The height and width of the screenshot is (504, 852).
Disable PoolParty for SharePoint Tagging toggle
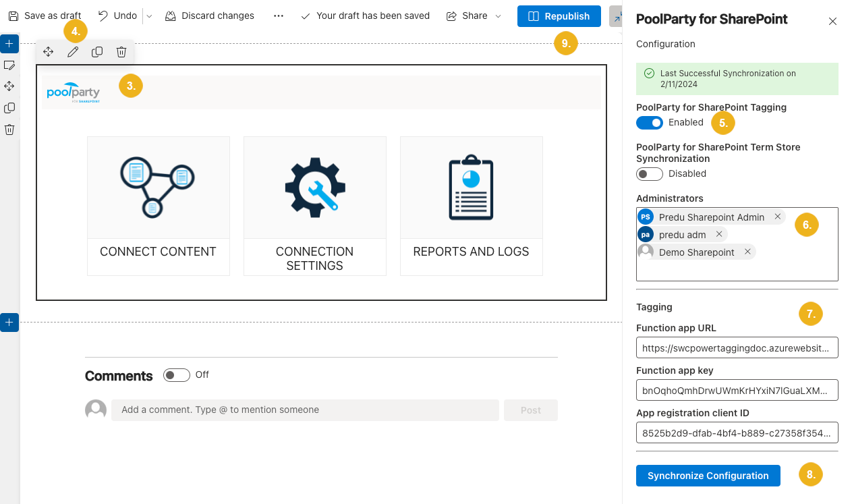pyautogui.click(x=650, y=122)
